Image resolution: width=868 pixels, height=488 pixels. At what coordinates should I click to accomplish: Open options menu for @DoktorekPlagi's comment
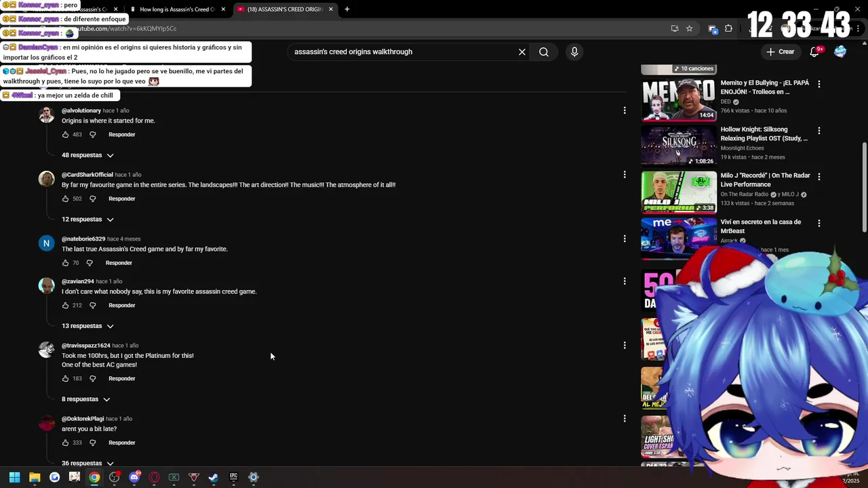[x=625, y=419]
